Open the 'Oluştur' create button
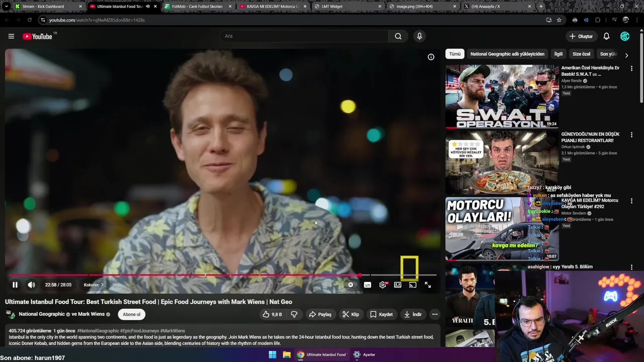Screen dimensions: 644x362 pos(581,36)
